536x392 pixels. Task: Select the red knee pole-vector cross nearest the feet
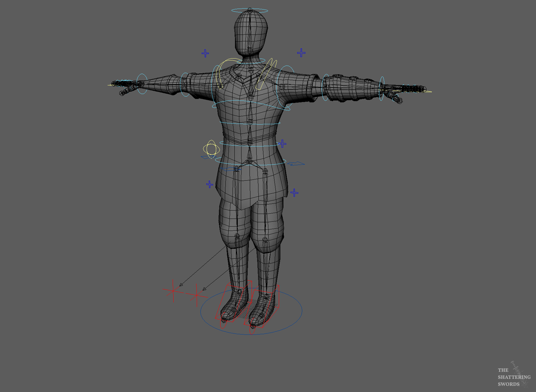(x=197, y=295)
